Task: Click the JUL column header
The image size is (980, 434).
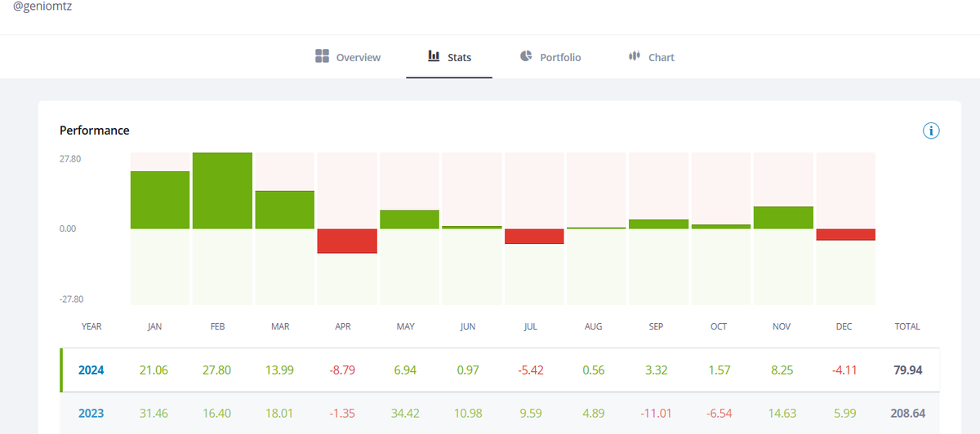Action: tap(531, 326)
